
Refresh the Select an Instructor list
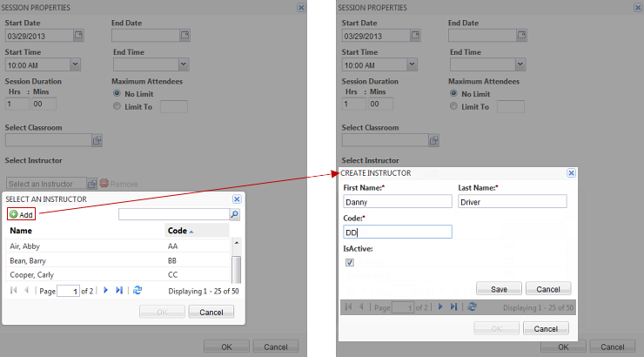[x=138, y=290]
